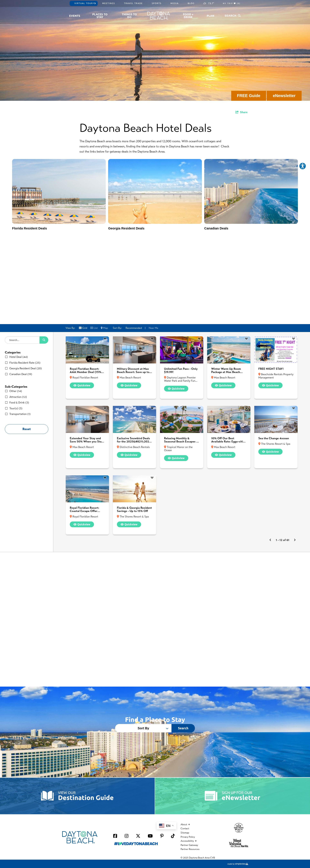The image size is (310, 868).
Task: Open the Facebook footer icon
Action: 115,836
